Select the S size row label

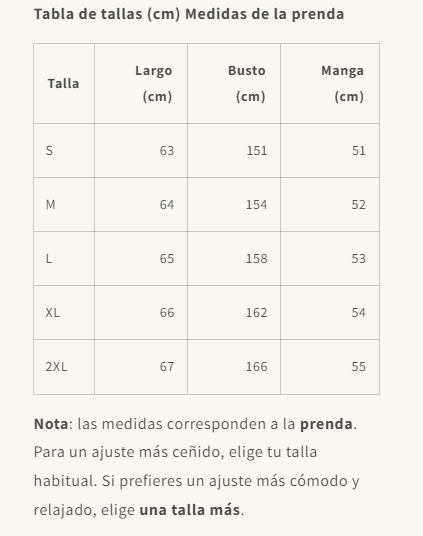click(64, 150)
